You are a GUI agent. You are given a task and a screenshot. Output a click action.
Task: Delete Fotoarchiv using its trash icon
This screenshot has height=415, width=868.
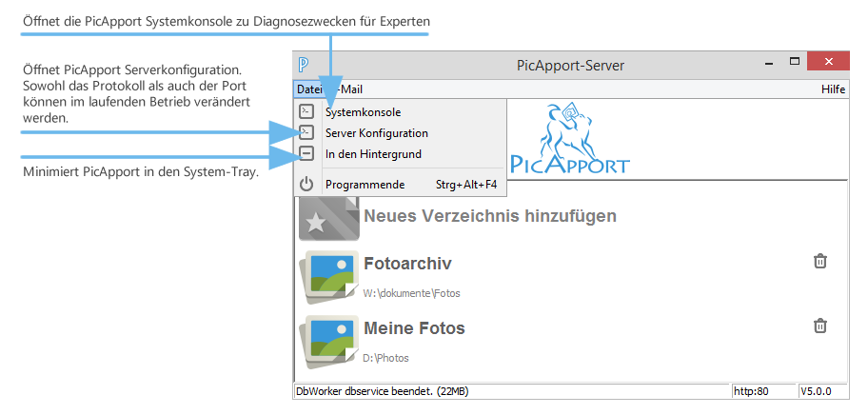(819, 261)
